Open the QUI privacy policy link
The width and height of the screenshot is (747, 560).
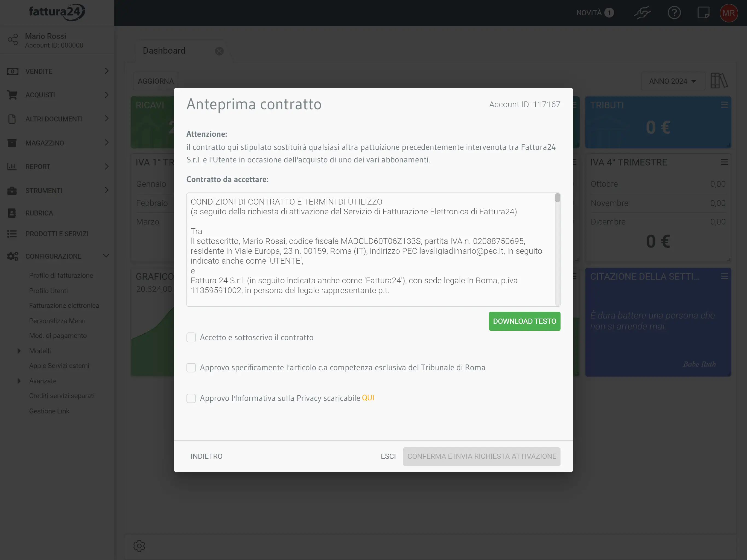coord(368,398)
